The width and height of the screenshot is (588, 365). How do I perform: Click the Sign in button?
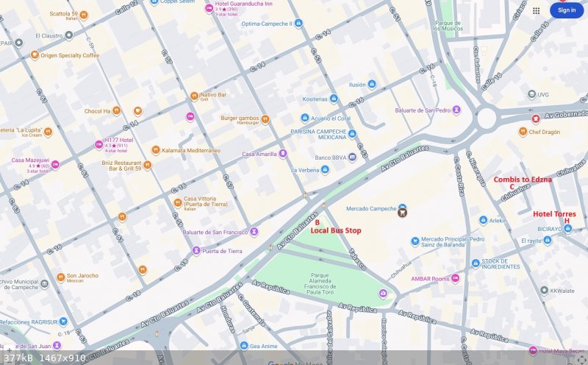567,10
